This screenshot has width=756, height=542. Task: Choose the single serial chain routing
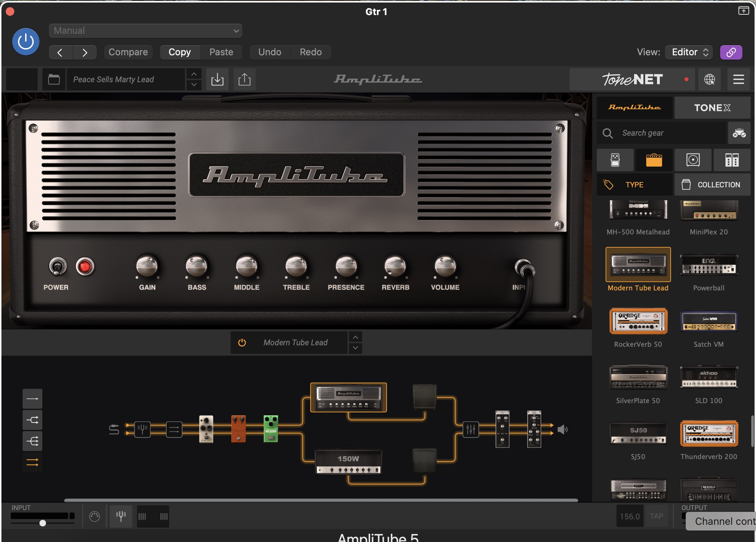click(x=32, y=399)
